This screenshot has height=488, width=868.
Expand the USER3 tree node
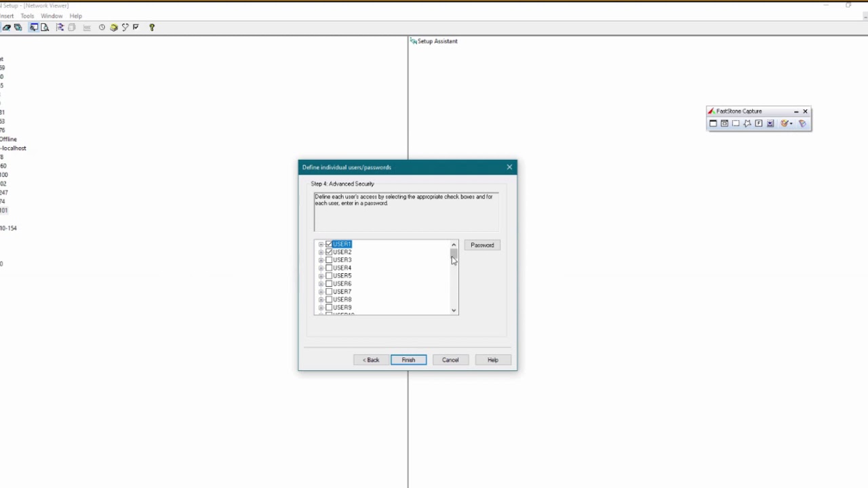pos(321,260)
